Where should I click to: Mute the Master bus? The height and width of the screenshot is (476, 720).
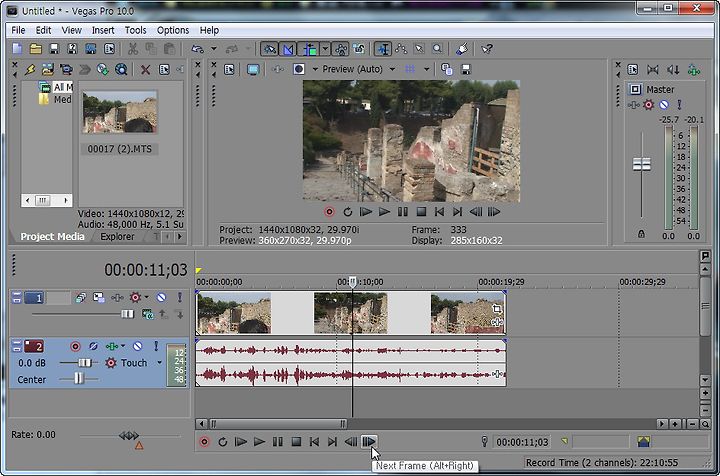(x=664, y=105)
